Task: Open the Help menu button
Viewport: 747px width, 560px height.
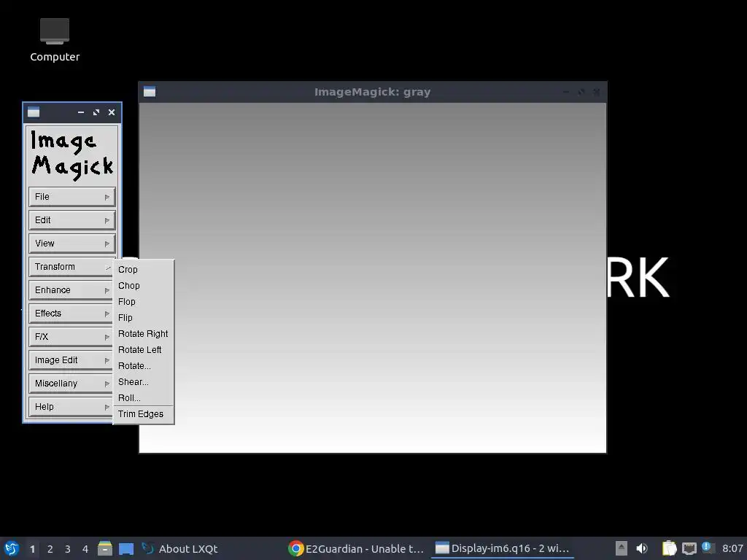Action: coord(71,407)
